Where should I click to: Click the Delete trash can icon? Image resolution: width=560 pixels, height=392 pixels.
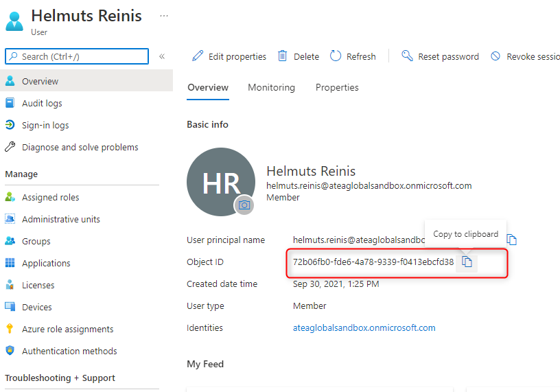point(283,56)
